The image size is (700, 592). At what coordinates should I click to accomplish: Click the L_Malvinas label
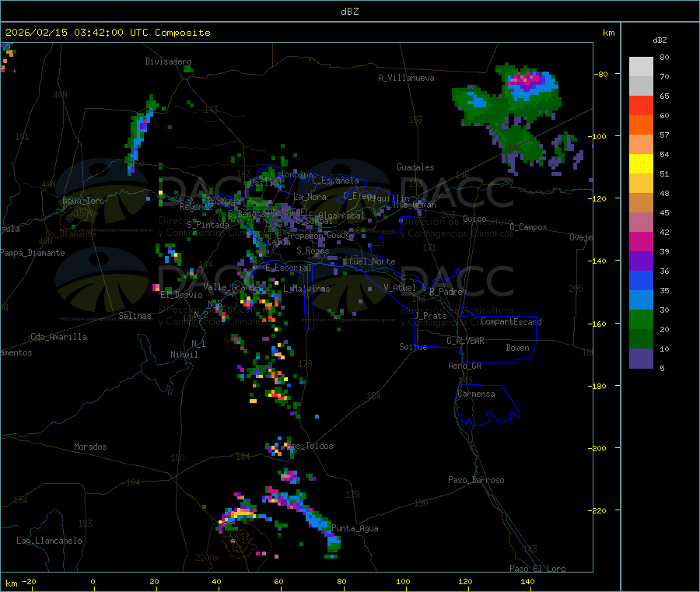click(306, 289)
